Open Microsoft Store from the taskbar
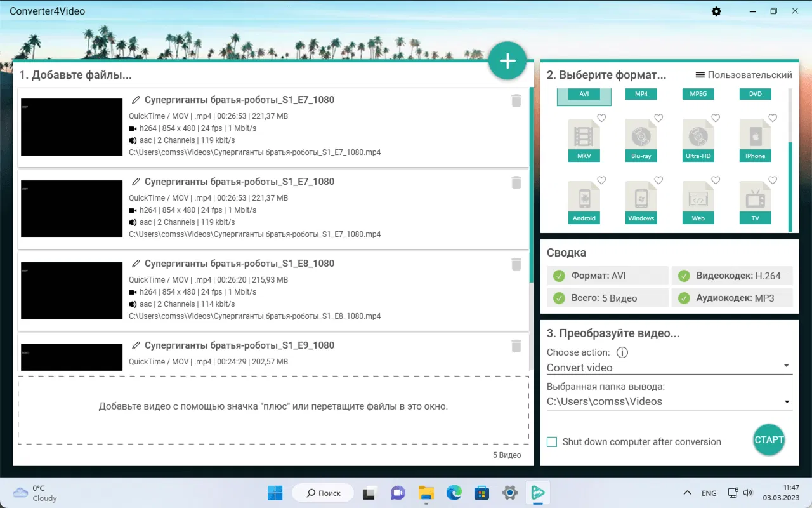Screen dimensions: 812x508 pyautogui.click(x=481, y=493)
